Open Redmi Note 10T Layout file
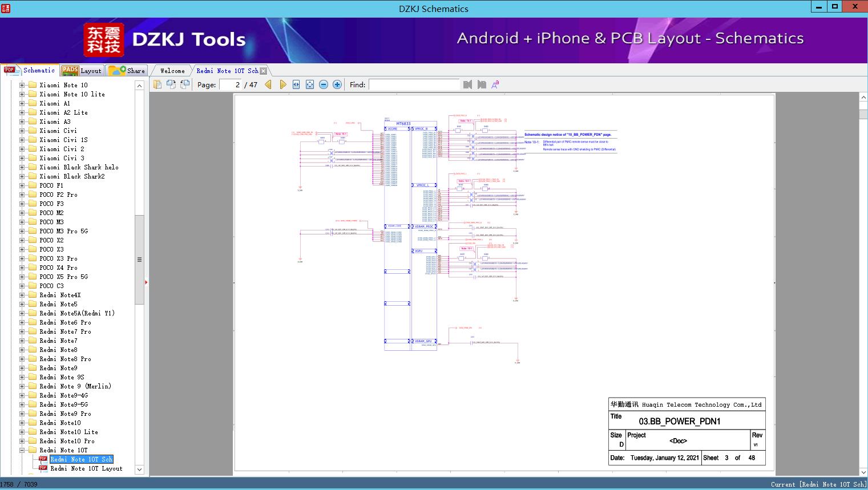This screenshot has width=868, height=490. pyautogui.click(x=86, y=468)
